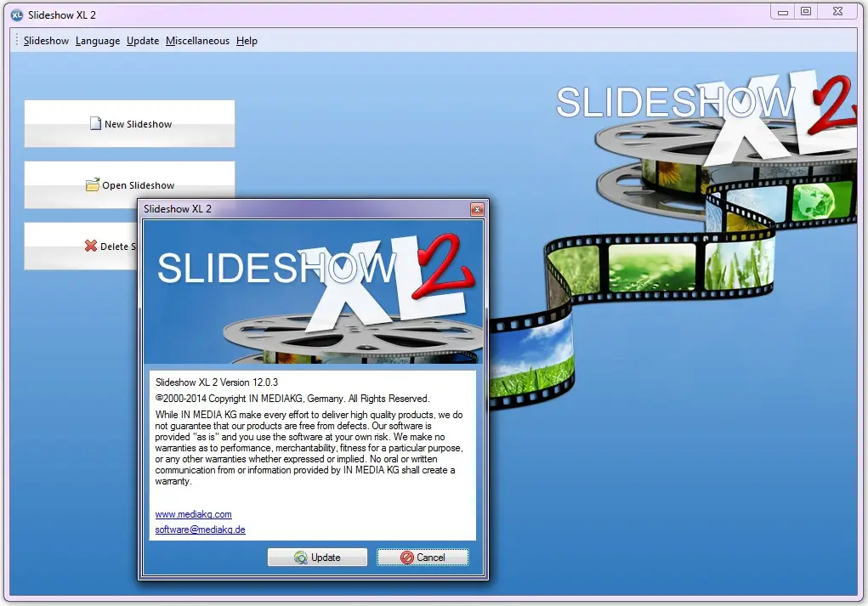Maximize the Slideshow XL 2 main window
This screenshot has height=606, width=868.
point(806,12)
